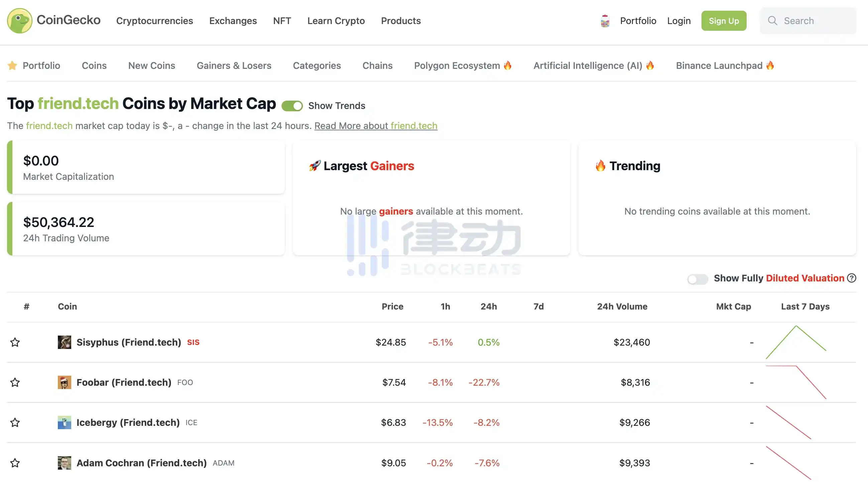The image size is (868, 490).
Task: Open the Categories tab
Action: pos(317,65)
